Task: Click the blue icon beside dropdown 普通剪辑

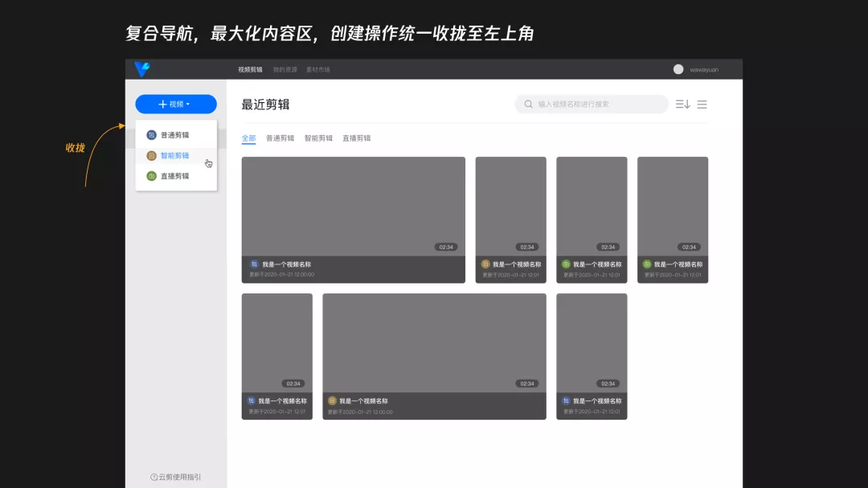Action: (151, 135)
